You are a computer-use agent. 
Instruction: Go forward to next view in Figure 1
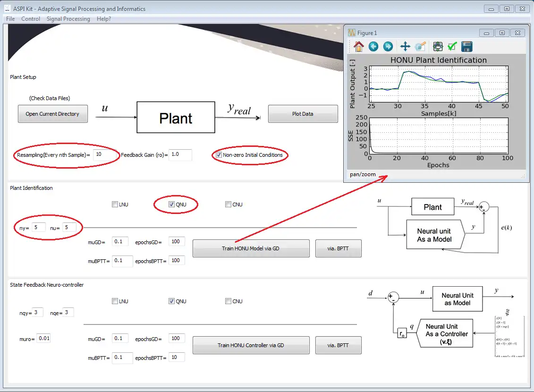[x=388, y=46]
